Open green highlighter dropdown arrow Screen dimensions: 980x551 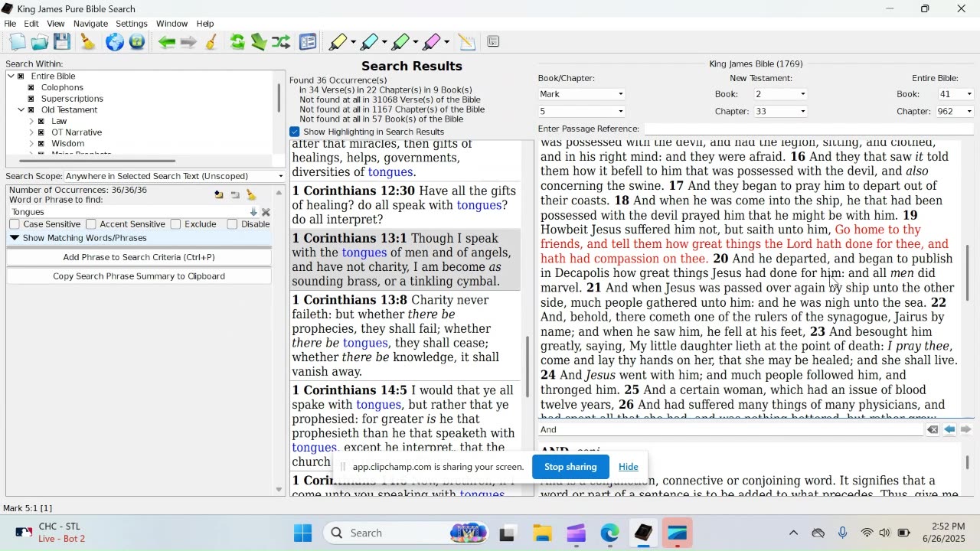click(x=416, y=42)
